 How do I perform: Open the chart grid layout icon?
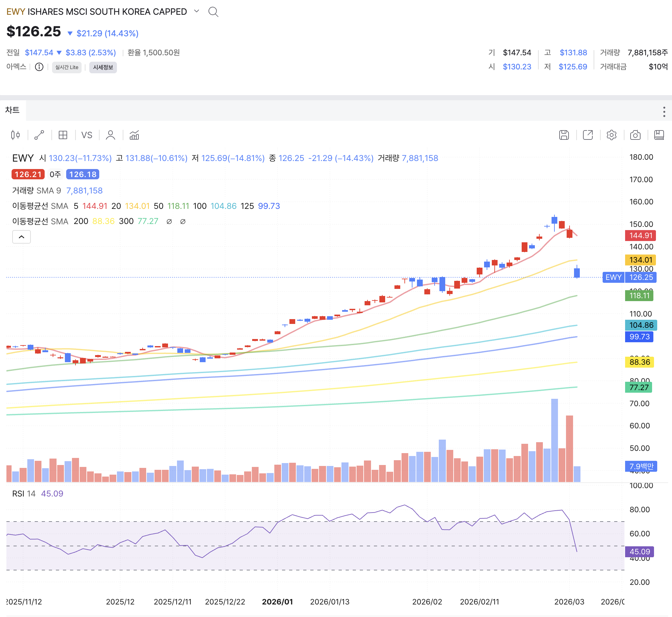[63, 135]
